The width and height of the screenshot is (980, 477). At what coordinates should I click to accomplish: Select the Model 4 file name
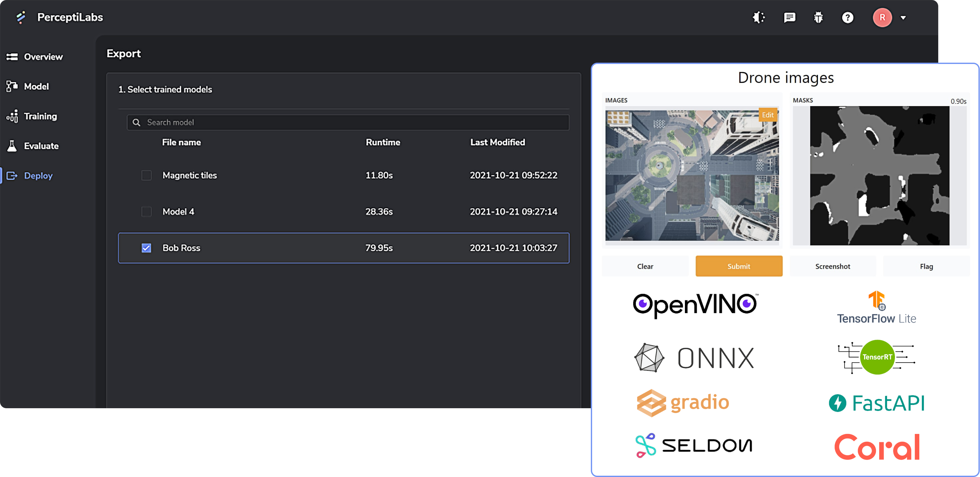coord(178,211)
